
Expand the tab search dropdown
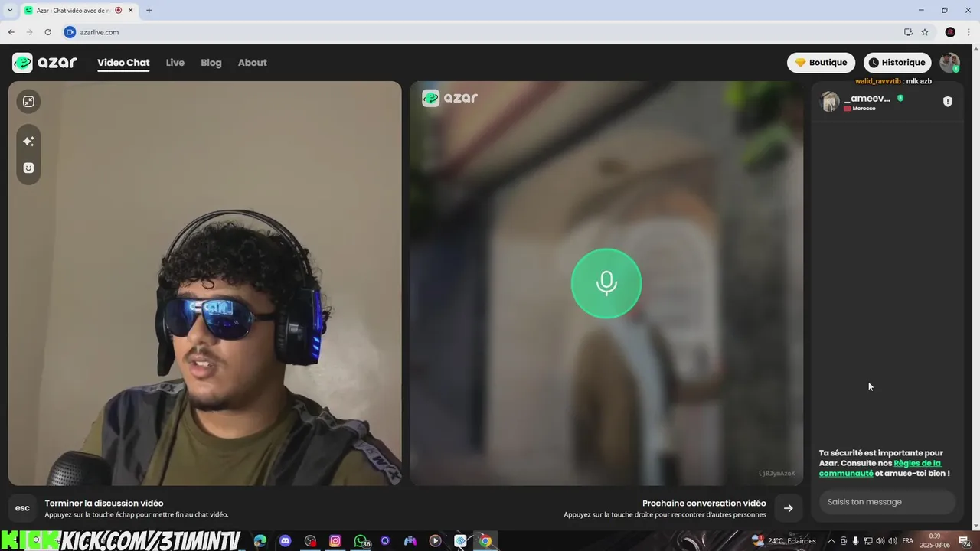(10, 11)
